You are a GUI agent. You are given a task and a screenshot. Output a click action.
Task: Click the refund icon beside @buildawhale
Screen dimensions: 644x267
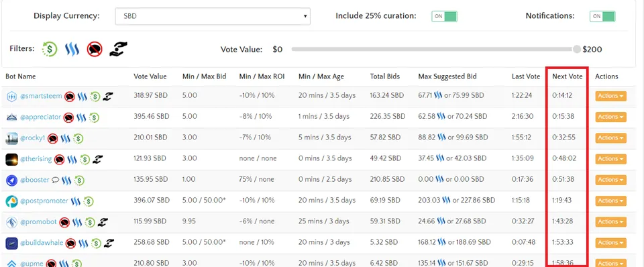(x=96, y=243)
